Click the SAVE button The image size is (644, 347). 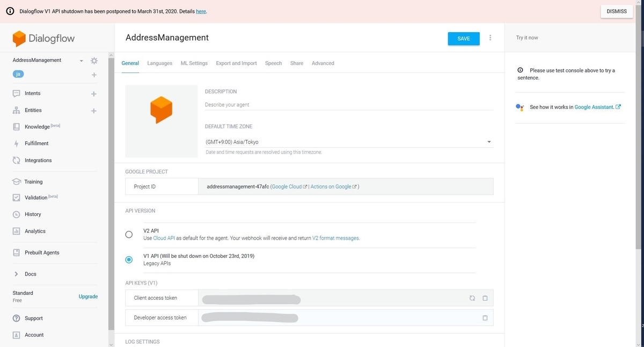click(x=464, y=39)
